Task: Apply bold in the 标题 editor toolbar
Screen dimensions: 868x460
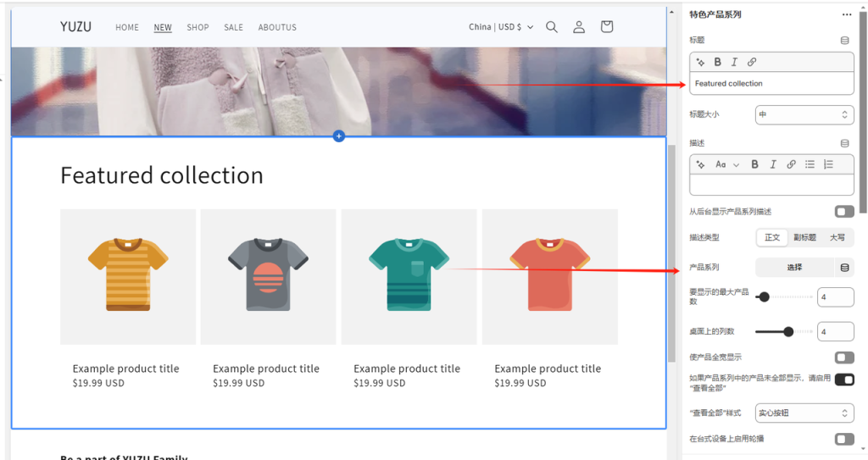Action: (x=717, y=62)
